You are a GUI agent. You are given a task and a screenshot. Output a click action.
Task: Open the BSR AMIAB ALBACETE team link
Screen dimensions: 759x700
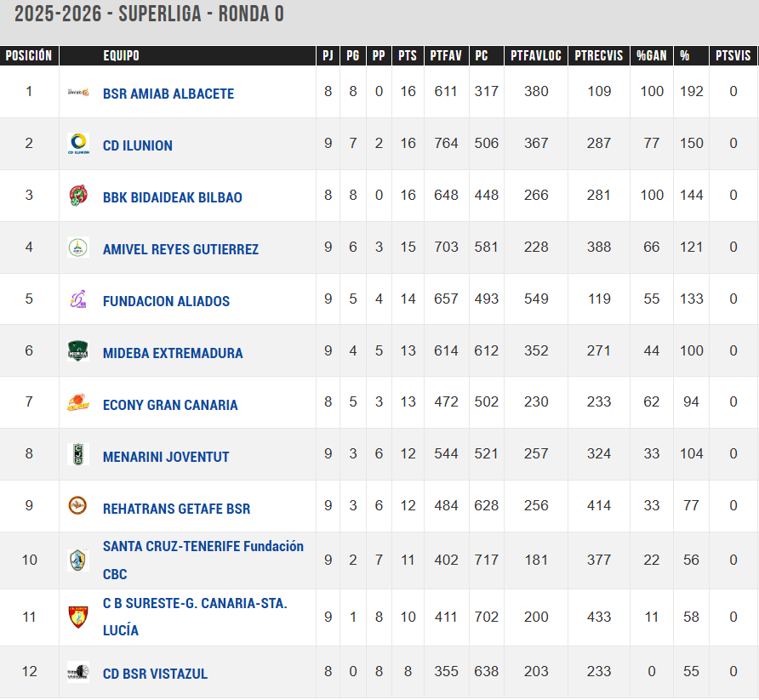168,94
